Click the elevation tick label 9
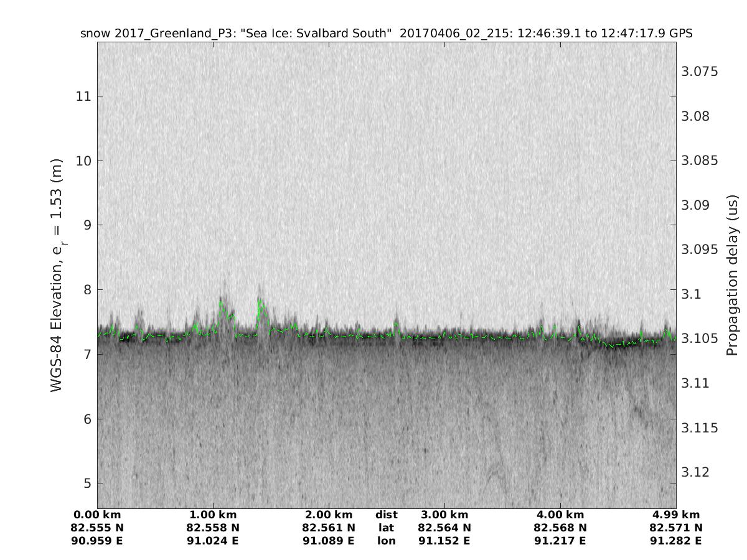The image size is (747, 560). 84,225
